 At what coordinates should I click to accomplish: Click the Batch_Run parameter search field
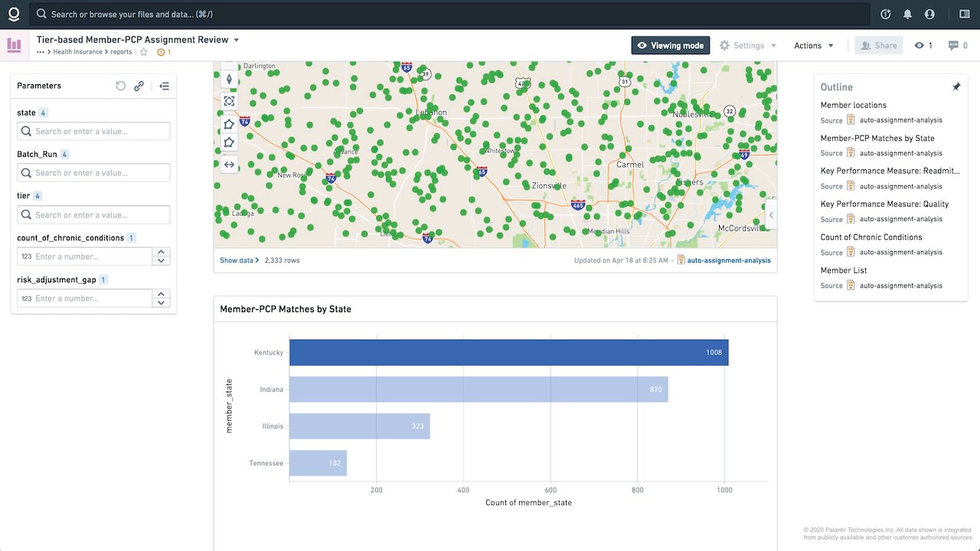point(93,173)
